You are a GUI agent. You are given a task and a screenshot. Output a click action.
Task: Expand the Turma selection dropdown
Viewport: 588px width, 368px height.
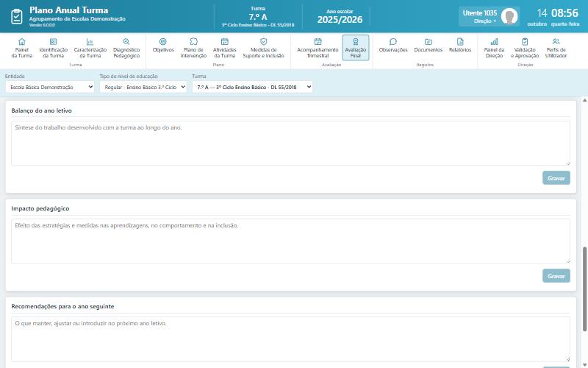pyautogui.click(x=252, y=87)
